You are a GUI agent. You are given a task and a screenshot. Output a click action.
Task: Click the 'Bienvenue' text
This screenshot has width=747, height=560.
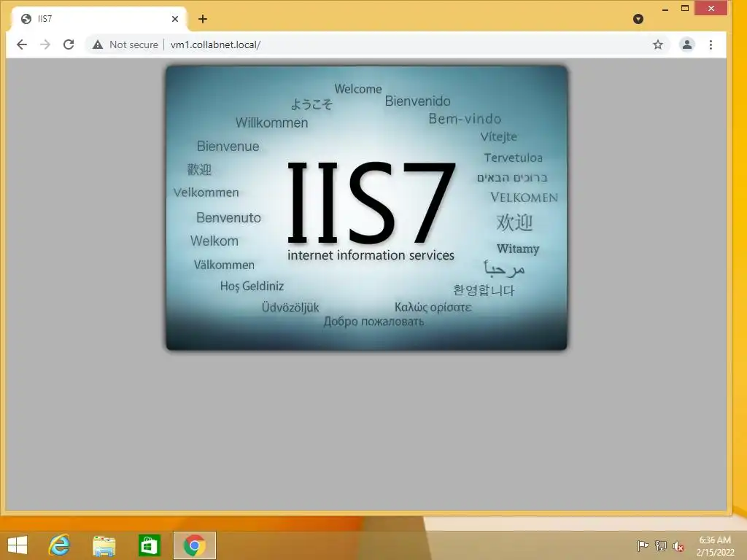point(228,146)
